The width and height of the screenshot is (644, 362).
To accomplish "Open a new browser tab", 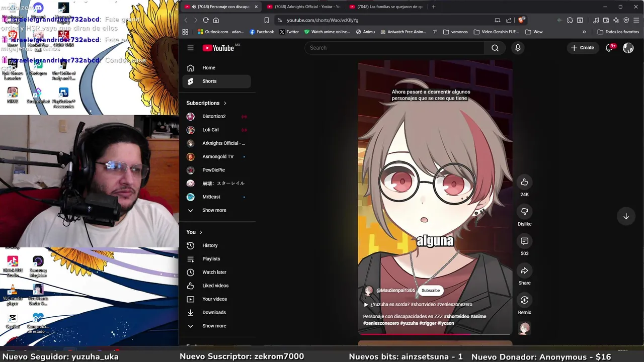I will point(434,7).
